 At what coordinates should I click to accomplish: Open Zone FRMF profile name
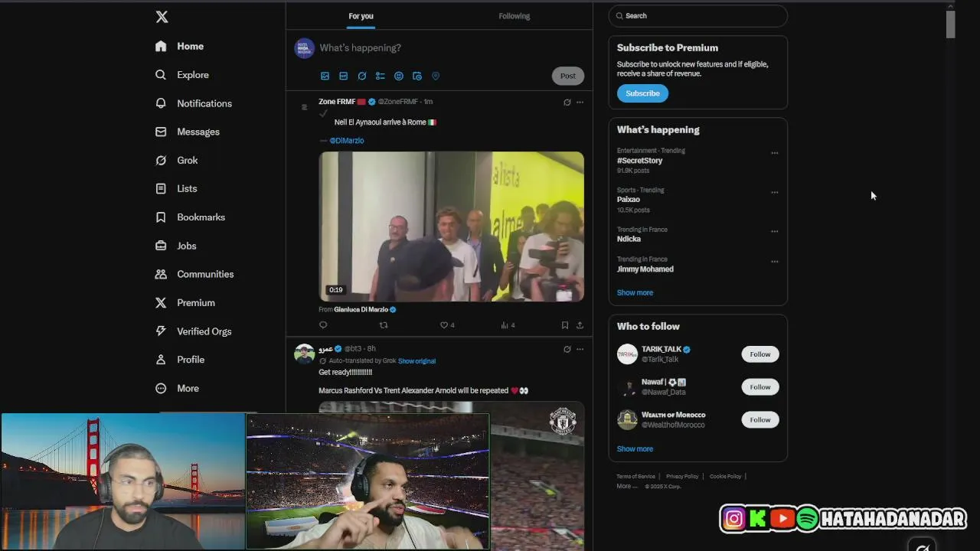(337, 102)
